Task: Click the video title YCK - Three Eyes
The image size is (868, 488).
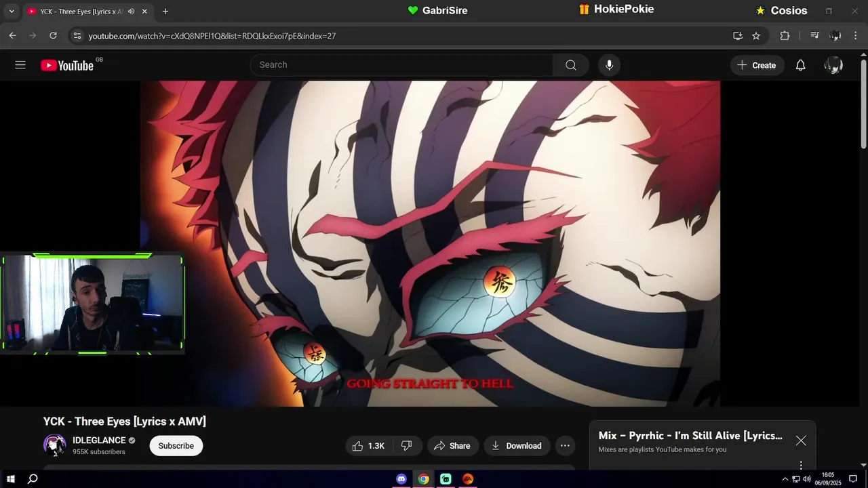Action: click(125, 422)
